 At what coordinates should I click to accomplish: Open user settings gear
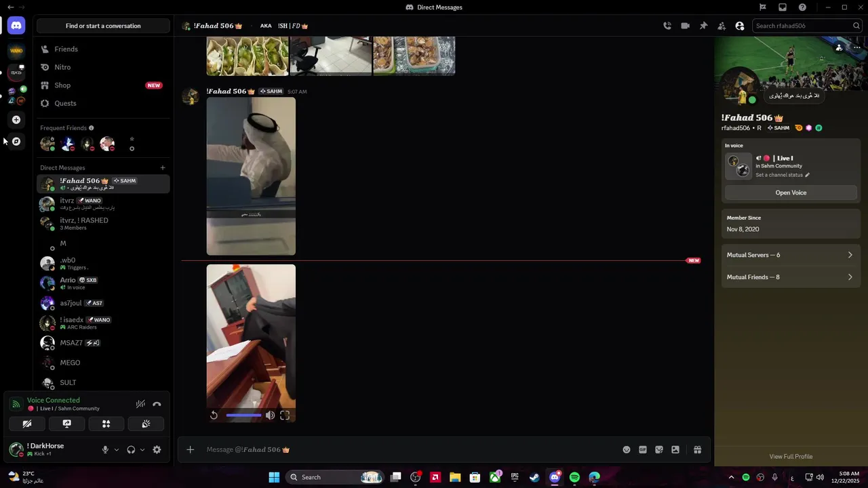click(x=157, y=449)
